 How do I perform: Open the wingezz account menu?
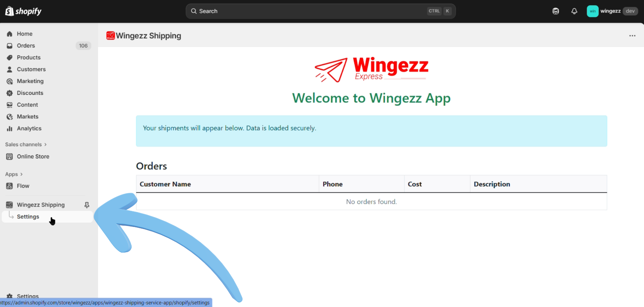tap(612, 11)
